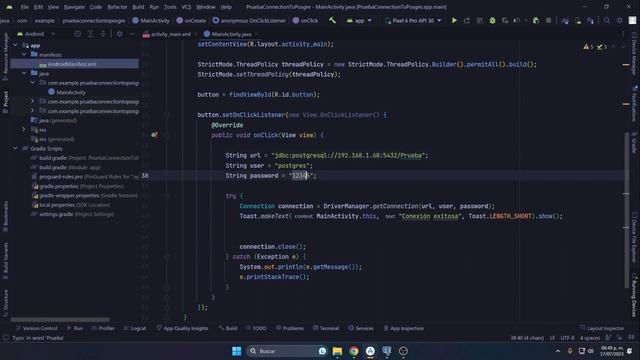
Task: Open the Refactor menu
Action: click(117, 7)
